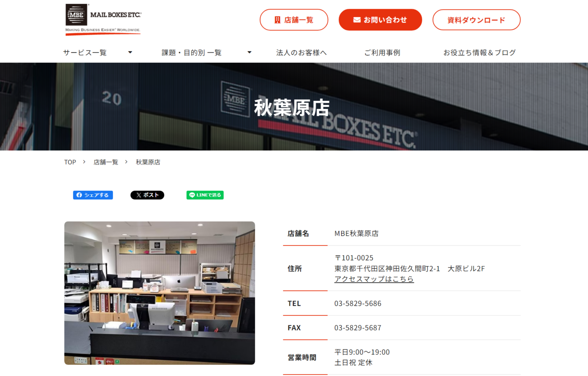Click the お問い合わせ contact button
The image size is (588, 376).
click(x=380, y=20)
